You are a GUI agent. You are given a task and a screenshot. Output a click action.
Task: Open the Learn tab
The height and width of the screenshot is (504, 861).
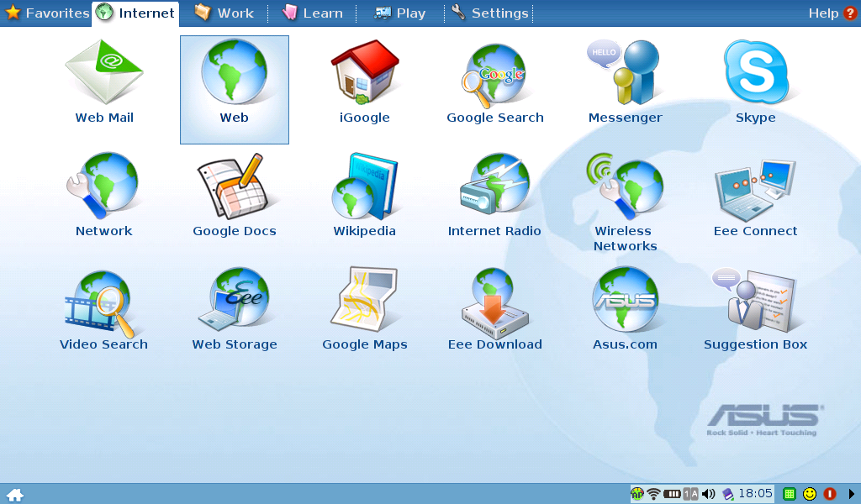[x=312, y=13]
